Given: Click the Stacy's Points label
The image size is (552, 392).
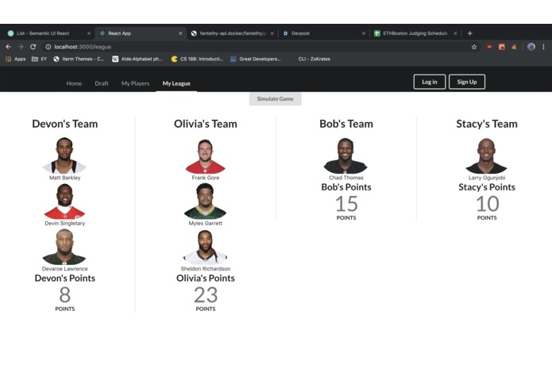Looking at the screenshot, I should [x=487, y=187].
